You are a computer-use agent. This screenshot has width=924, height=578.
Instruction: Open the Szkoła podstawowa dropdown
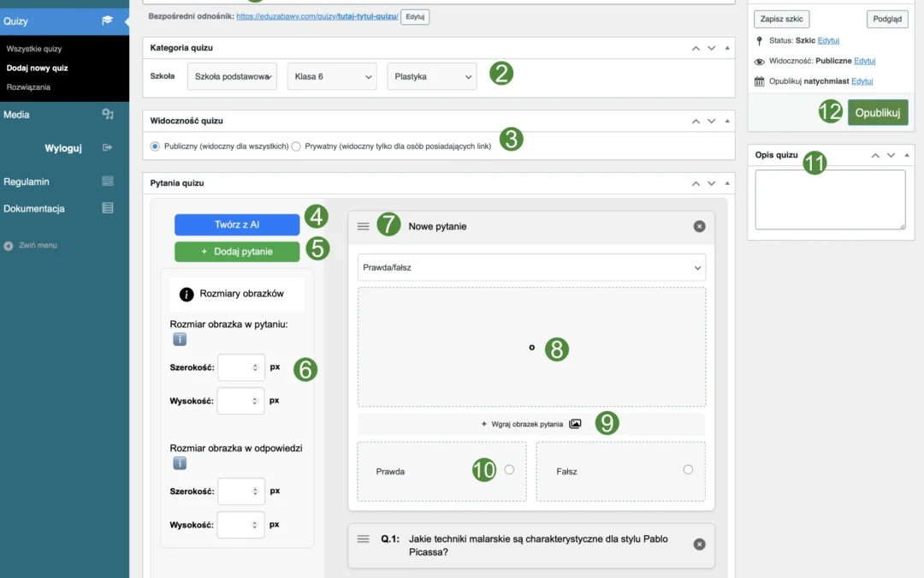pyautogui.click(x=233, y=76)
